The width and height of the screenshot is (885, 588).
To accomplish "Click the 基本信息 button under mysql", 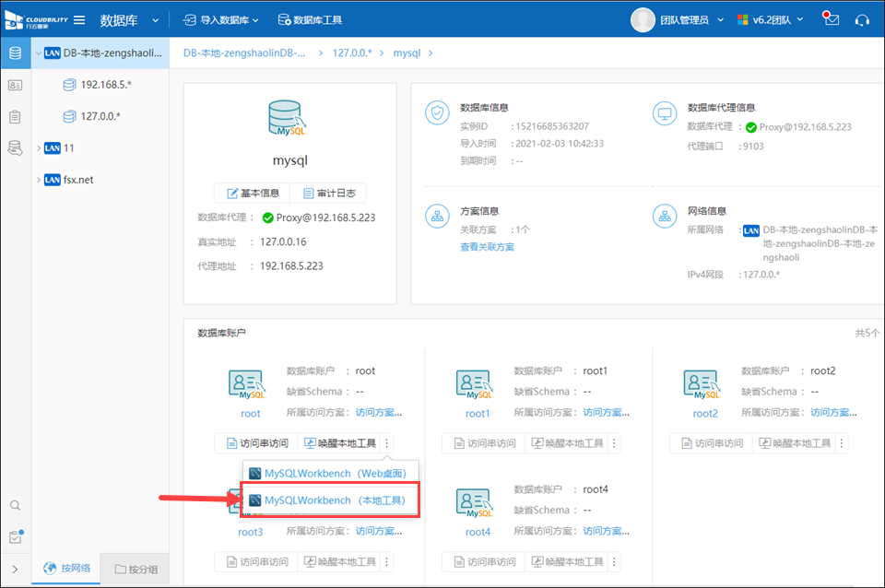I will [252, 193].
